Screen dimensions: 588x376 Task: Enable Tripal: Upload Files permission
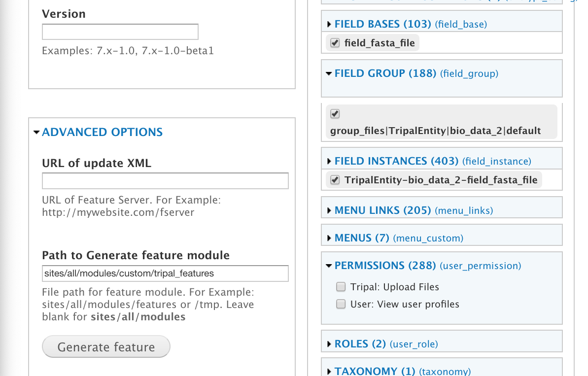pos(341,287)
